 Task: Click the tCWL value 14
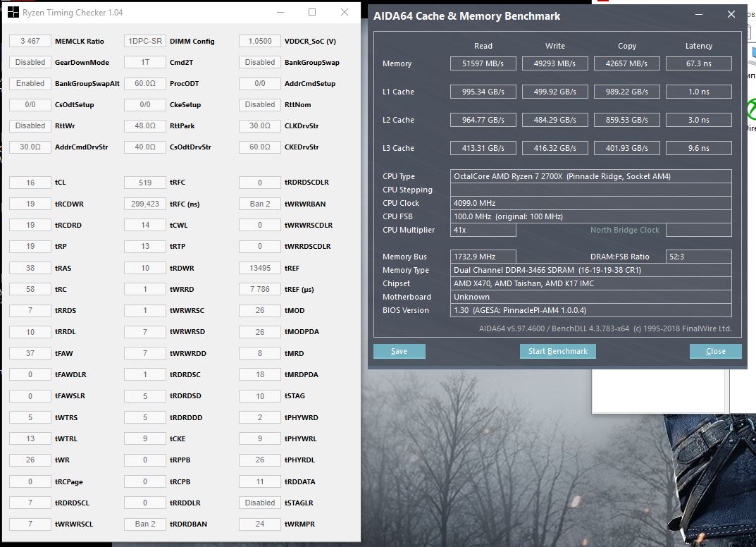[x=145, y=225]
